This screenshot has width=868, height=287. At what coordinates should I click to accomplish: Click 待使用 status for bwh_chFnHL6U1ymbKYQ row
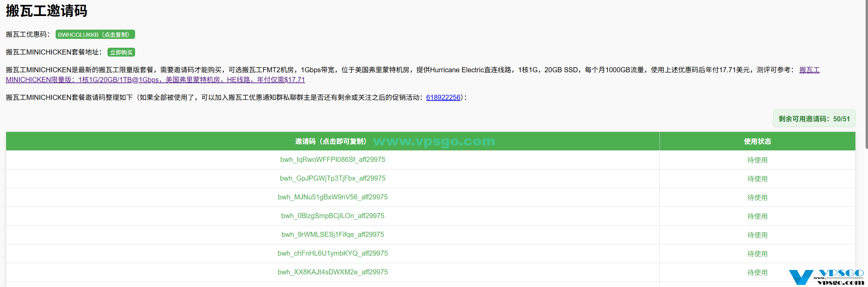757,254
